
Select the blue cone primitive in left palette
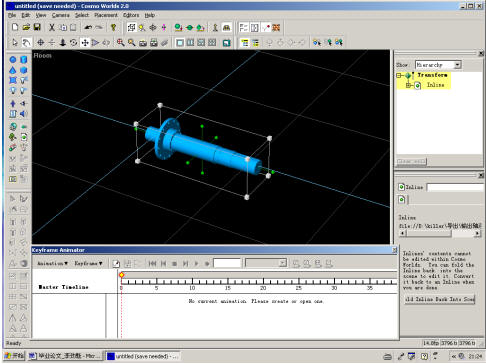(x=13, y=70)
